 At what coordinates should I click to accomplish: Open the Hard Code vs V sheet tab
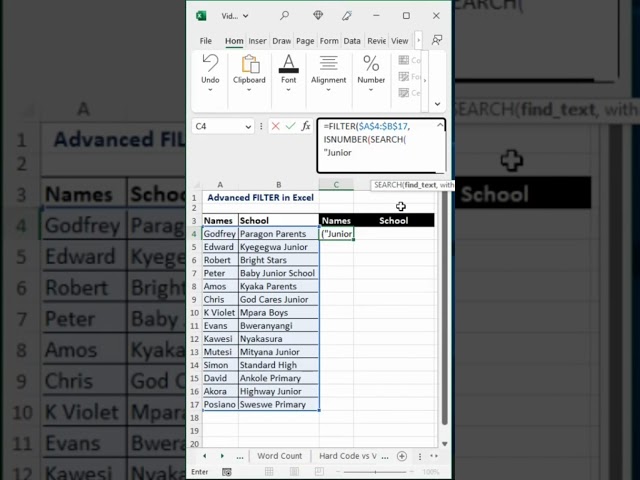pos(348,456)
